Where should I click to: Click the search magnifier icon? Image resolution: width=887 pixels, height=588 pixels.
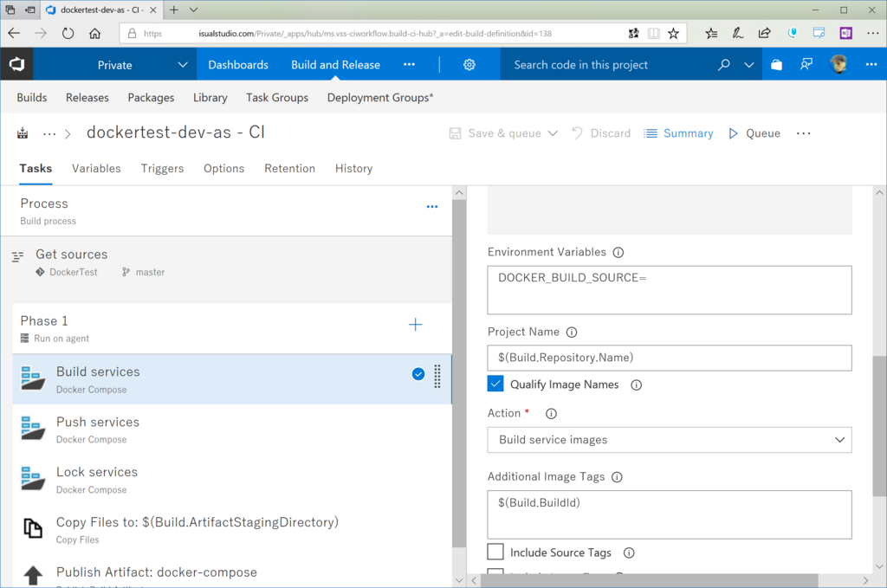click(x=723, y=64)
